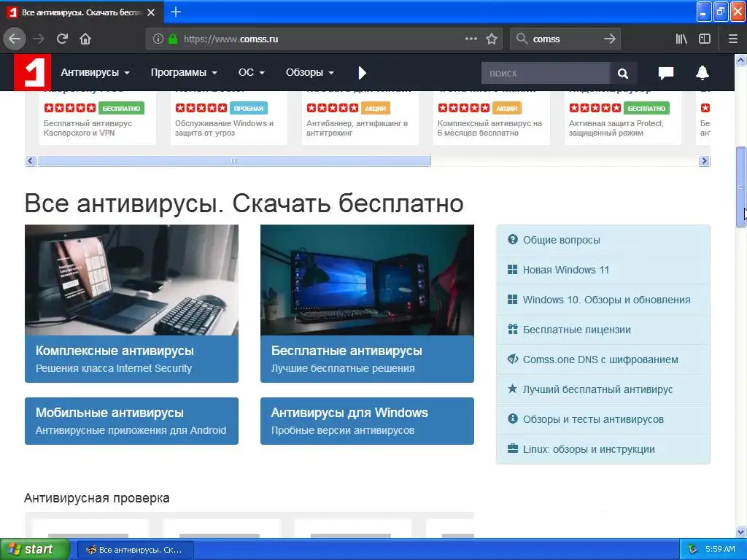Expand the Обзоры menu

tap(309, 72)
